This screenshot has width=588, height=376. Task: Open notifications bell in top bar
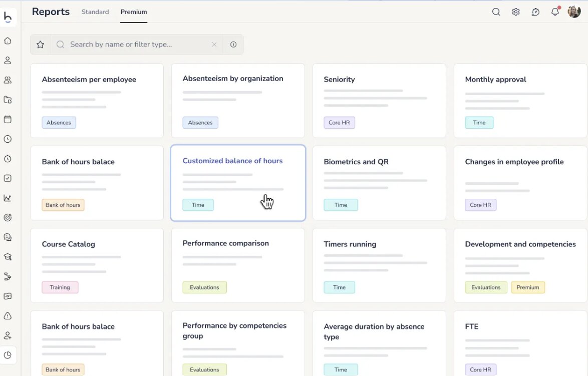555,12
